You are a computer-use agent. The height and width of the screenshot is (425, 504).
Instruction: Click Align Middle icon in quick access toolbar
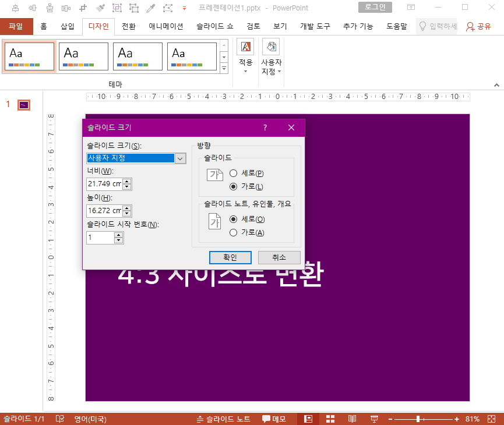coord(33,8)
